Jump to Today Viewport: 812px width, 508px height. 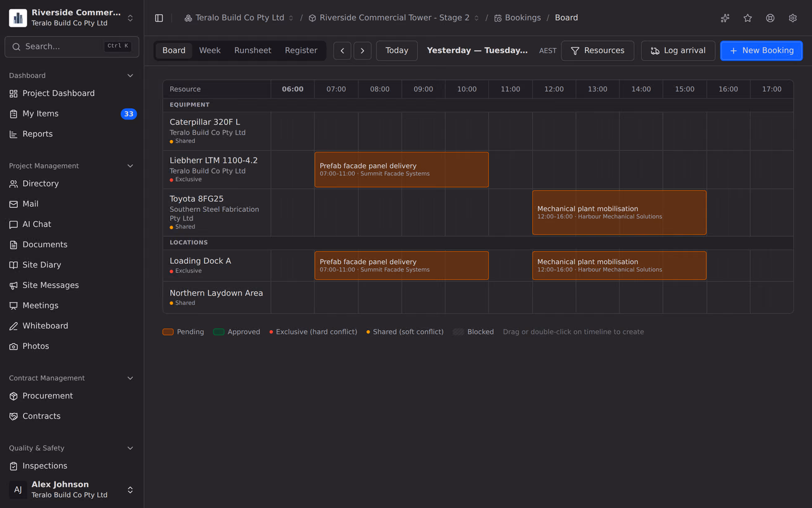coord(397,51)
